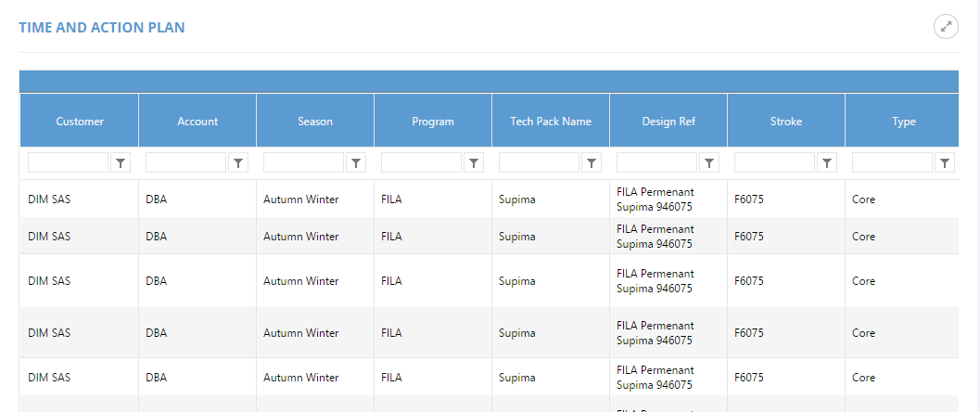The height and width of the screenshot is (412, 980).
Task: Focus the Type filter text box
Action: [893, 163]
